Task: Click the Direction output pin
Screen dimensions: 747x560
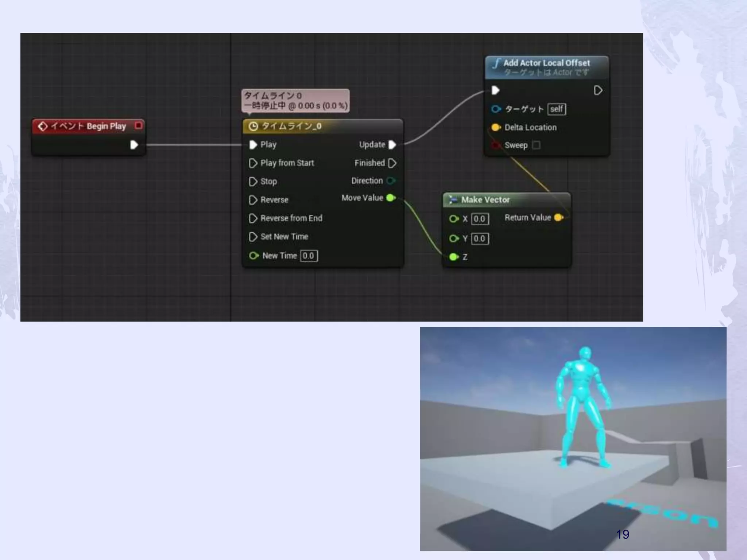Action: 391,181
